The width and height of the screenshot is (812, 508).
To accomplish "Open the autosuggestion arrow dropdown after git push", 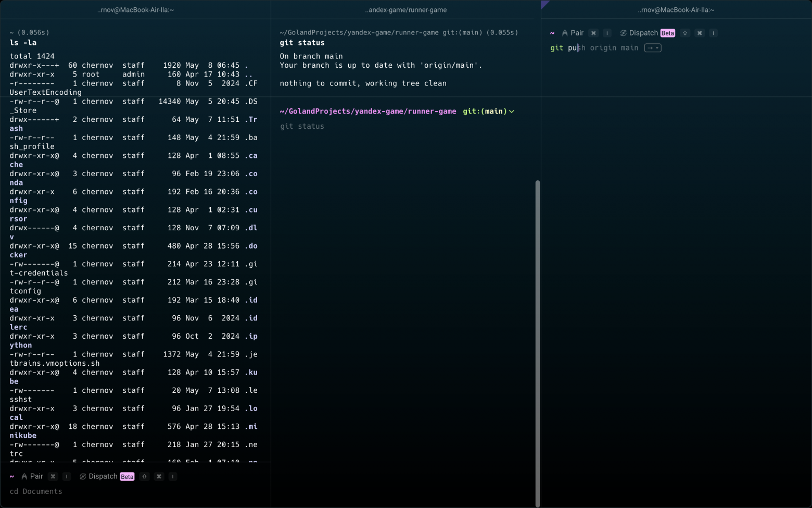I will (653, 48).
